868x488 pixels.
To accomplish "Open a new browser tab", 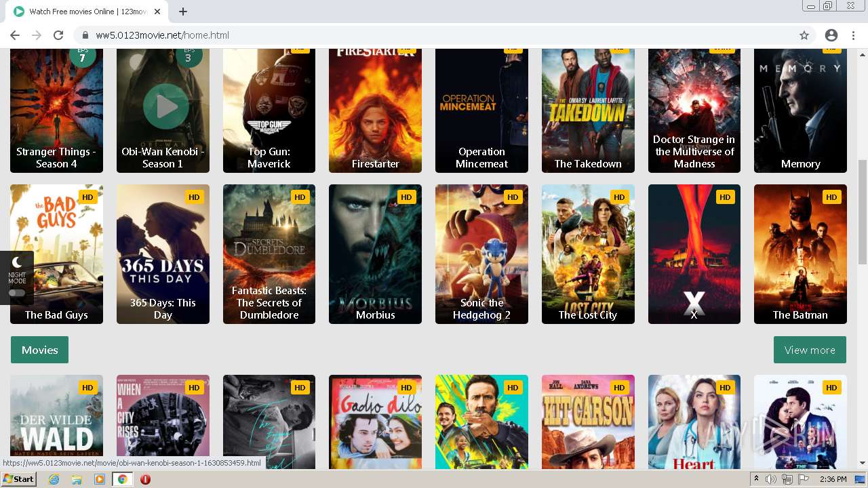I will (183, 12).
